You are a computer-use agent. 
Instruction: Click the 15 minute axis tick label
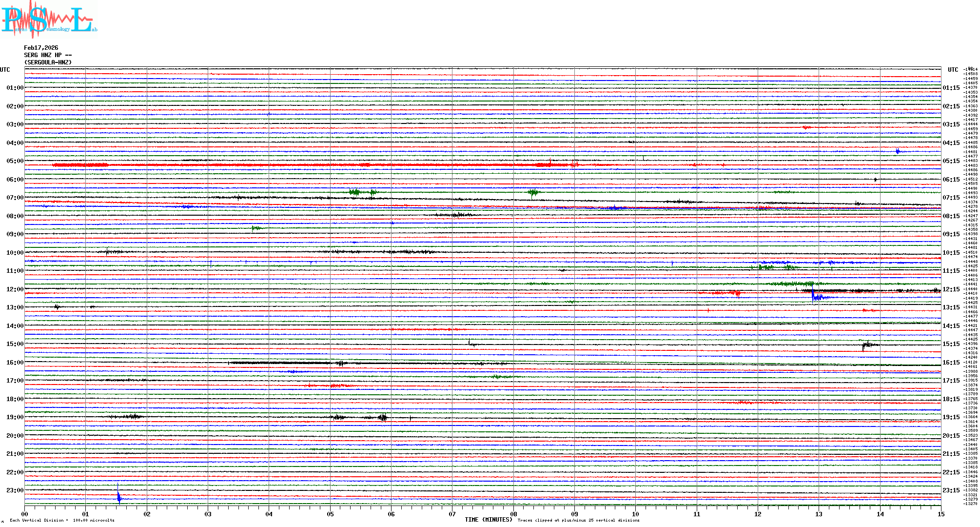941,514
